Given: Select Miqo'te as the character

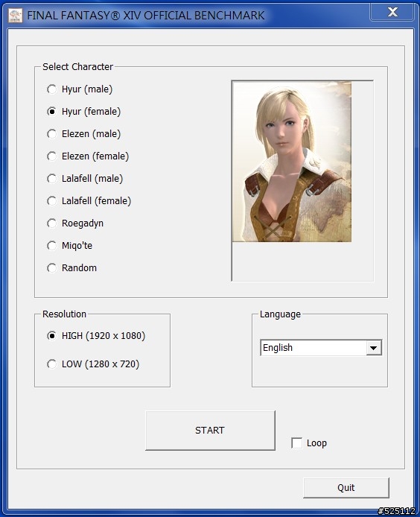Looking at the screenshot, I should (x=69, y=246).
